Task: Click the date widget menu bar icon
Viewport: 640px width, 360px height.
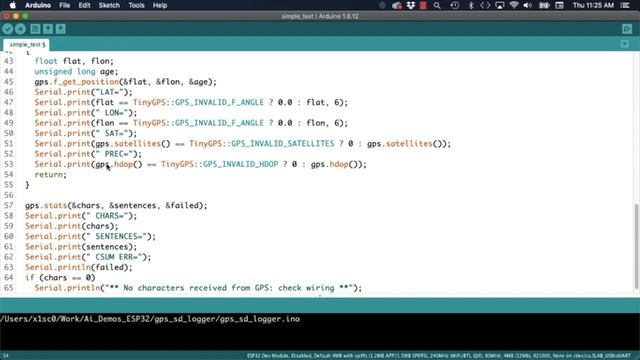Action: point(559,5)
